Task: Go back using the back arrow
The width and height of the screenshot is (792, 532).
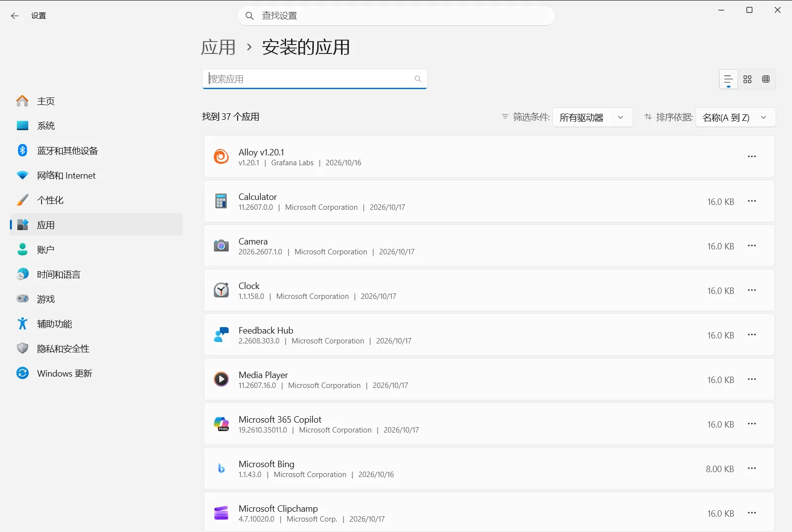Action: (x=15, y=16)
